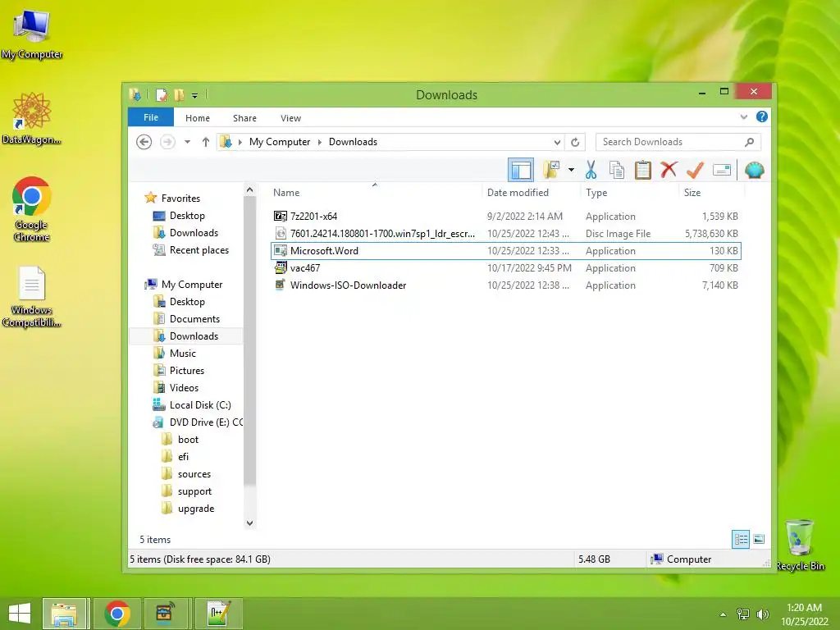The height and width of the screenshot is (630, 840).
Task: Sort files by Type column
Action: [596, 193]
